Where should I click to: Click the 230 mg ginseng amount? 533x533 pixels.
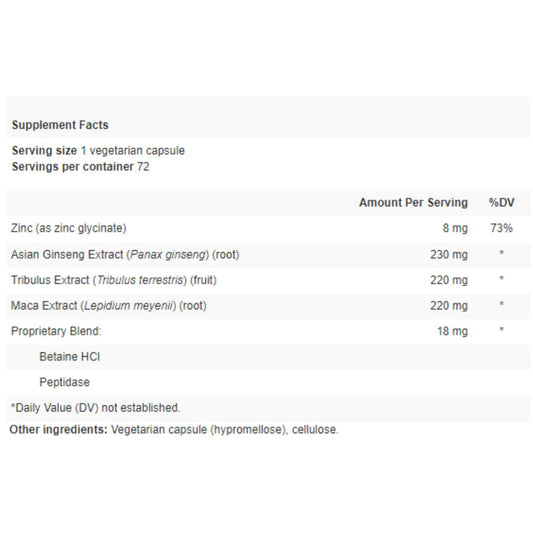(449, 254)
